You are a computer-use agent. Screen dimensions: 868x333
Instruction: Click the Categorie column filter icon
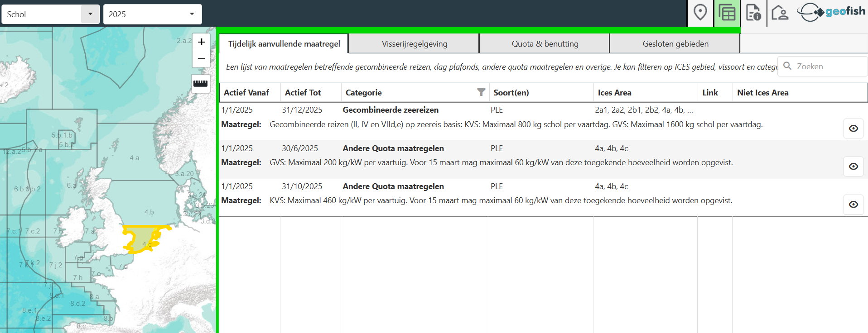tap(481, 92)
